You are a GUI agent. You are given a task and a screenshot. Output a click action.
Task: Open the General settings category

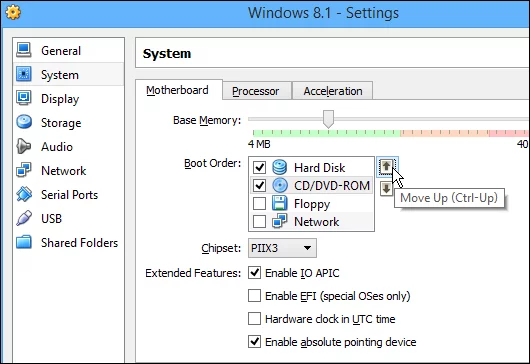coord(69,50)
